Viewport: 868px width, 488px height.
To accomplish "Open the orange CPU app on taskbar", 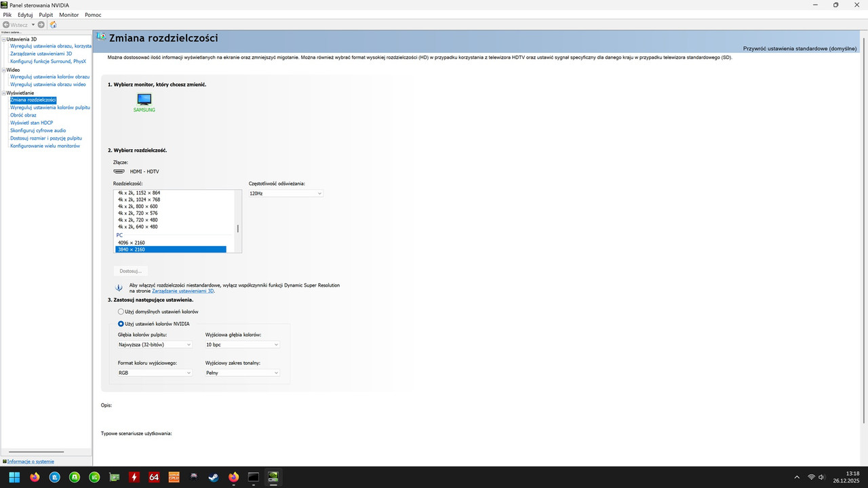I will tap(174, 477).
